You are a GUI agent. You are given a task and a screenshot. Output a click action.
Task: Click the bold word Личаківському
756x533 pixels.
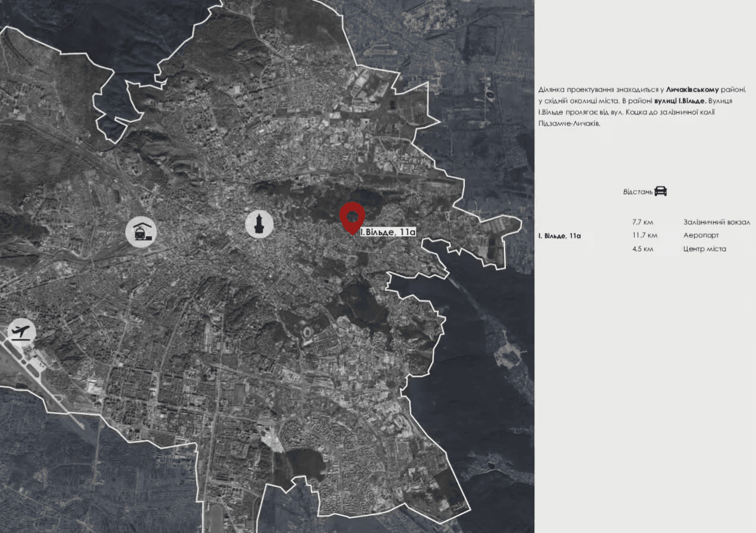[692, 89]
